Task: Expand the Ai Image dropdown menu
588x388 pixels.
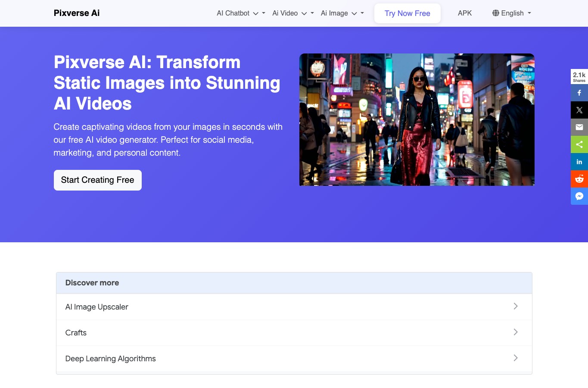Action: (342, 13)
